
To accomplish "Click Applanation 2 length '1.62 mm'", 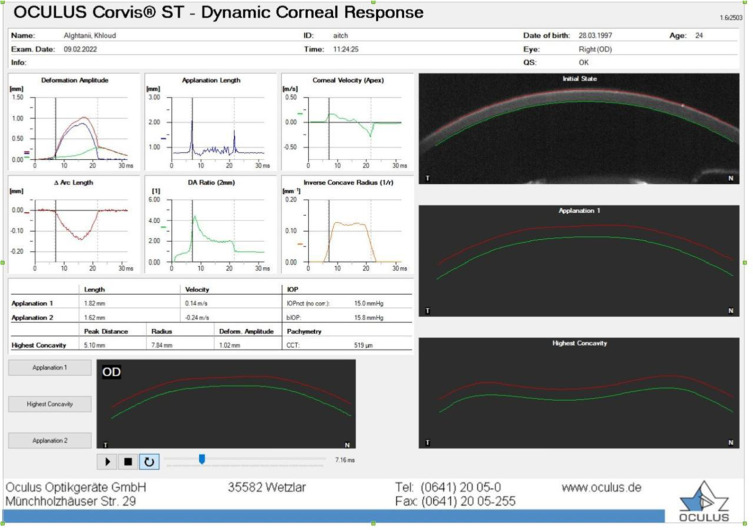I will coord(95,318).
